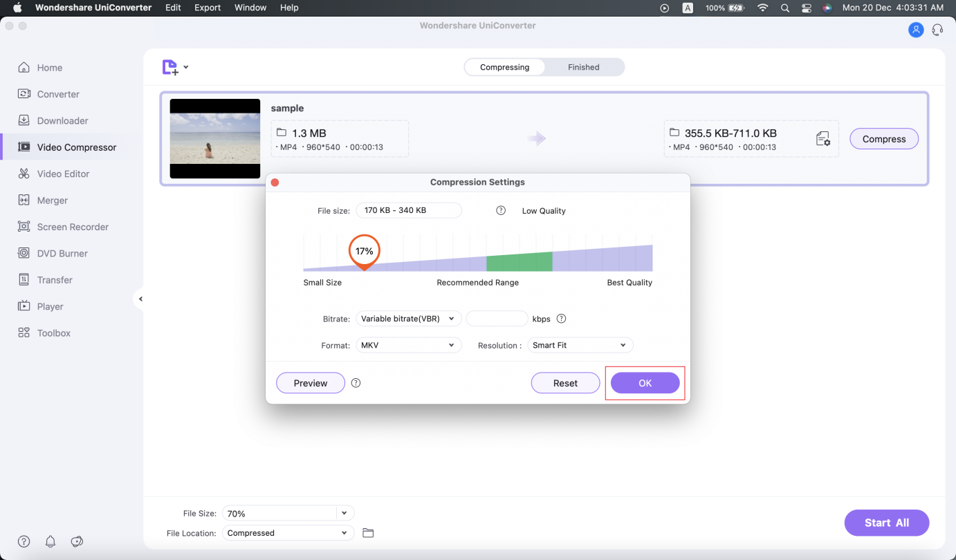Open the notifications bell icon
956x560 pixels.
(50, 541)
